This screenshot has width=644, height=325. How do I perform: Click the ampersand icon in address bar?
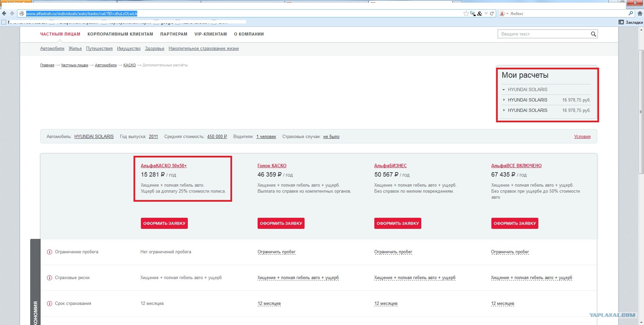tap(480, 13)
